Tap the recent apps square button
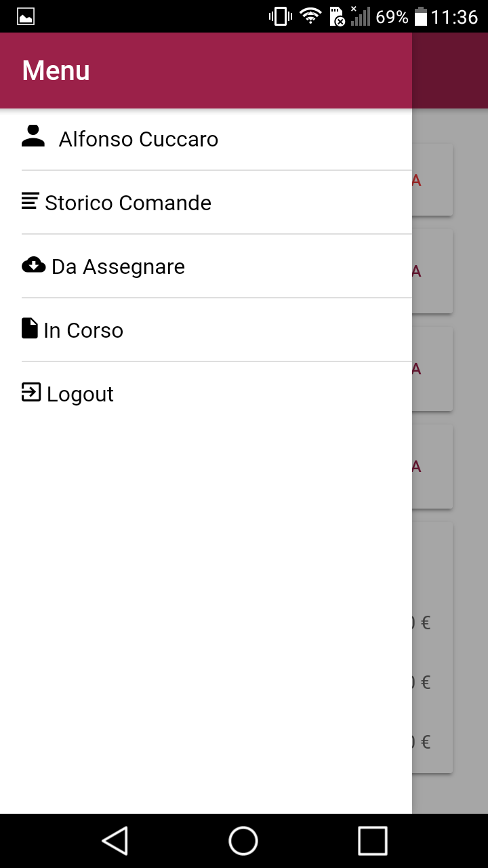This screenshot has height=868, width=488. 372,841
